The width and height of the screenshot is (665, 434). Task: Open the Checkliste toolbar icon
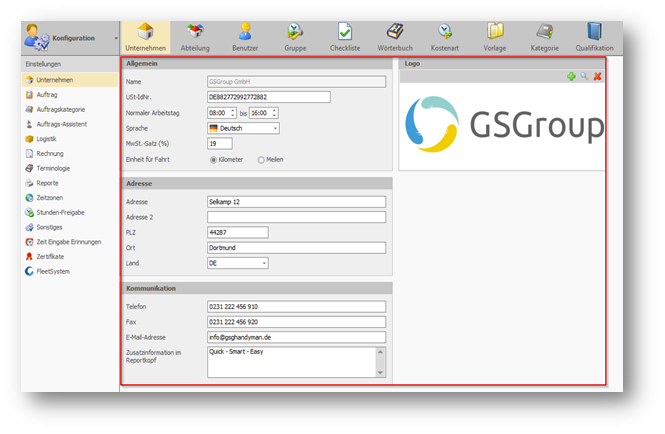click(345, 38)
